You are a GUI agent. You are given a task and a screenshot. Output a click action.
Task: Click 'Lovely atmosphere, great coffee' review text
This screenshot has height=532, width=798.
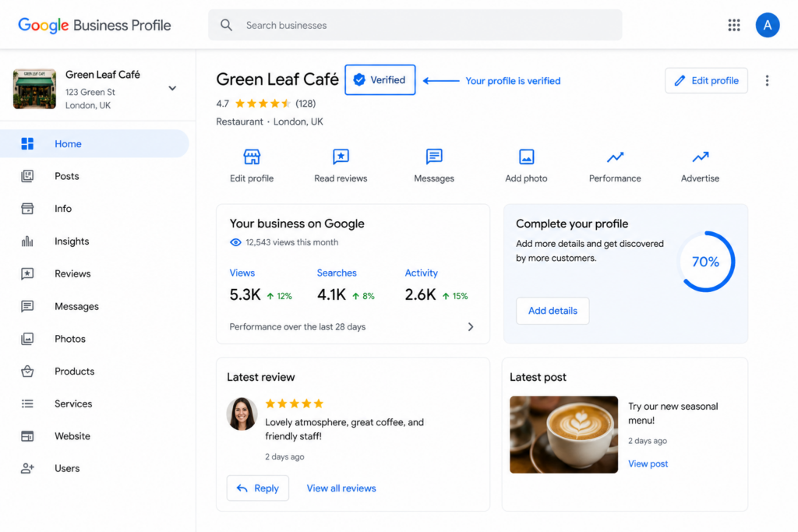click(x=344, y=429)
